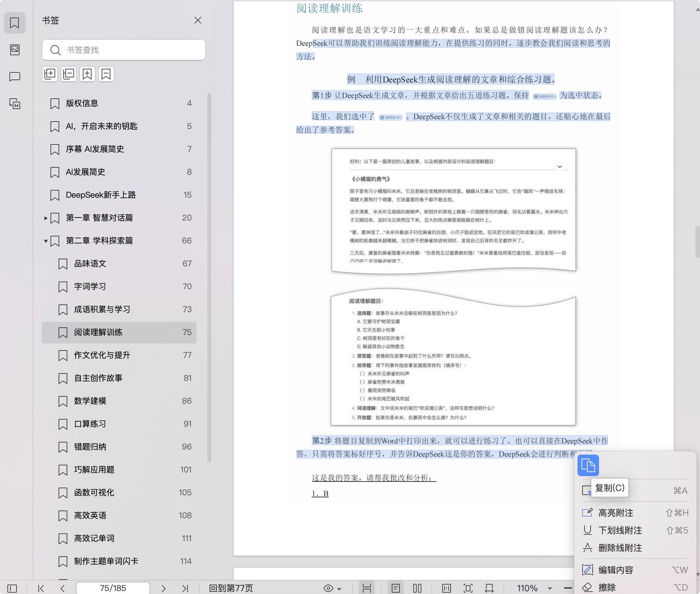
Task: Choose 下划线附注 in the context menu
Action: 620,530
